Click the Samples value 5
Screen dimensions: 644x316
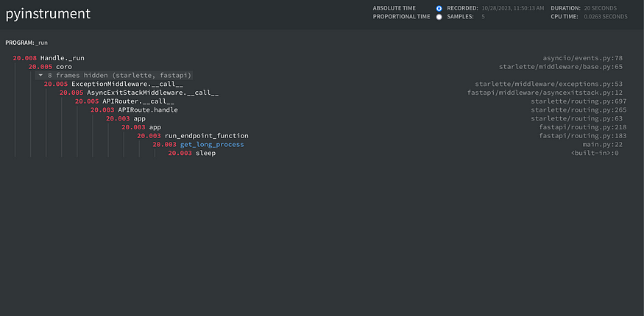(483, 17)
